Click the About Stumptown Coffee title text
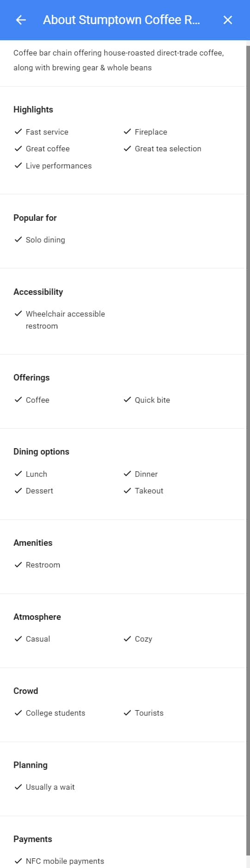The height and width of the screenshot is (868, 250). point(122,20)
